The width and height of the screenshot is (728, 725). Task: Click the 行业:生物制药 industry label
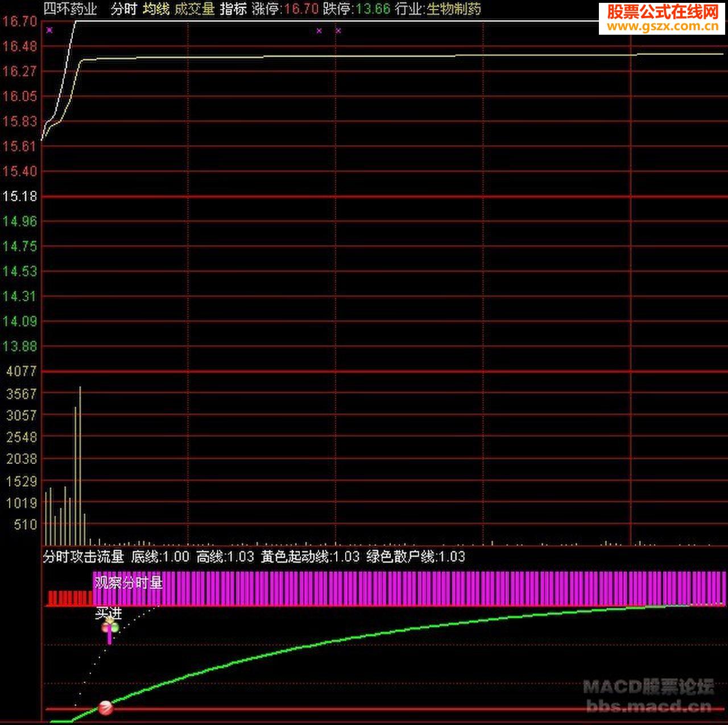[438, 9]
